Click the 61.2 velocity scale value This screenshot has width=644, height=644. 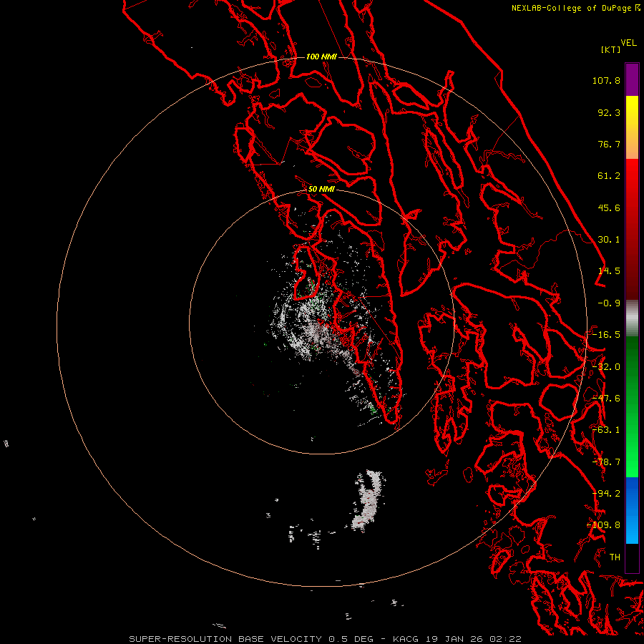pyautogui.click(x=609, y=176)
